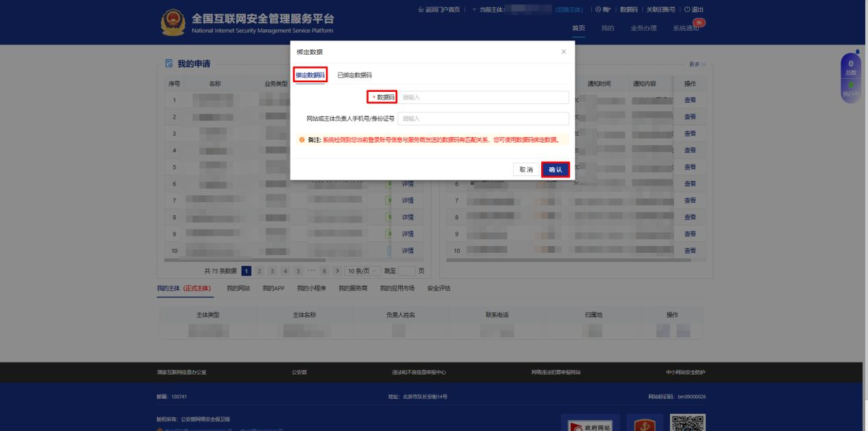Click 详情 in application row 8
The width and height of the screenshot is (868, 431).
408,217
